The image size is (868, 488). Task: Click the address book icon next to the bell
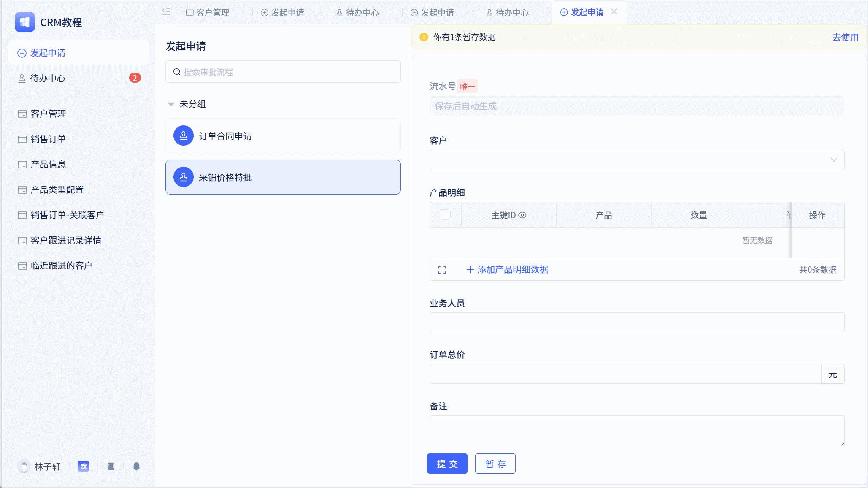111,466
